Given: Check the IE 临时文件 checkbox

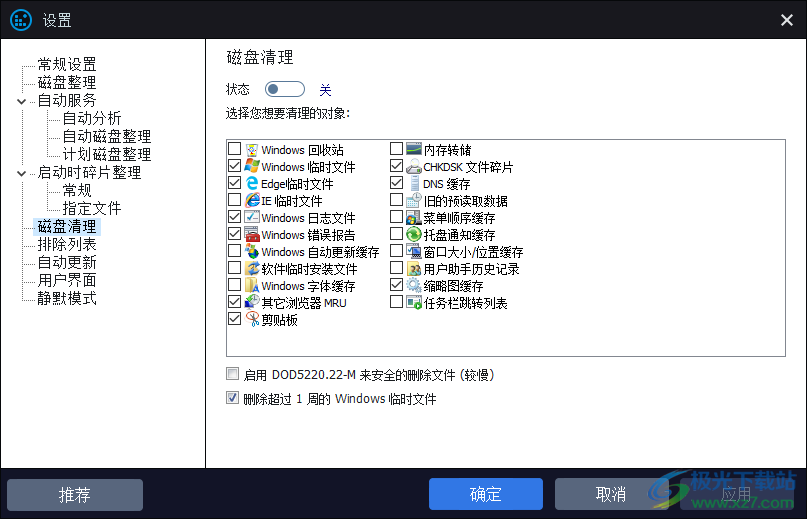Looking at the screenshot, I should tap(234, 200).
